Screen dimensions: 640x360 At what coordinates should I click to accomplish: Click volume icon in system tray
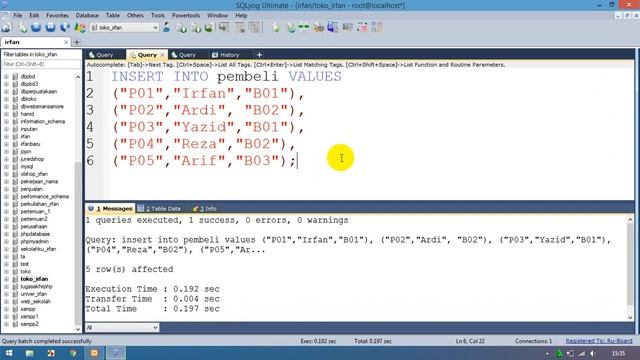tap(593, 353)
